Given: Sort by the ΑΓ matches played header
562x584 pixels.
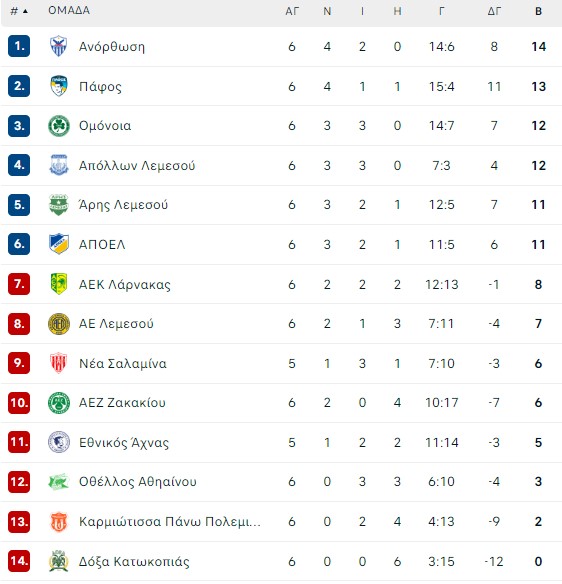Looking at the screenshot, I should pos(292,11).
